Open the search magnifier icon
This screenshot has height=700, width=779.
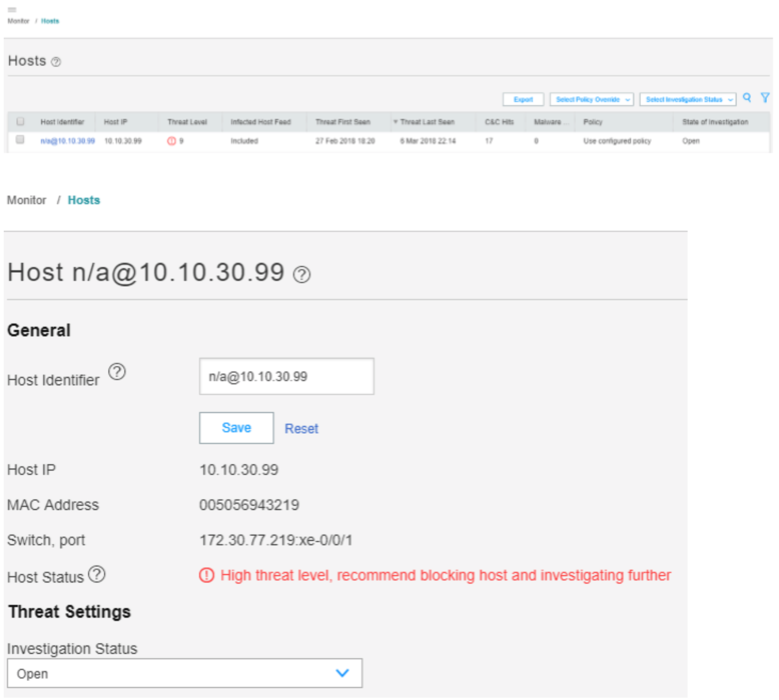pyautogui.click(x=747, y=98)
